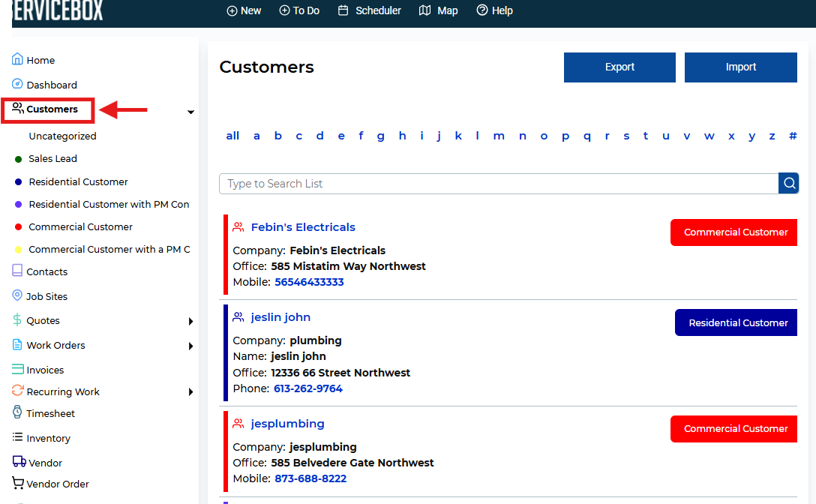The width and height of the screenshot is (816, 504).
Task: Click phone number 613-262-9764
Action: pos(308,388)
